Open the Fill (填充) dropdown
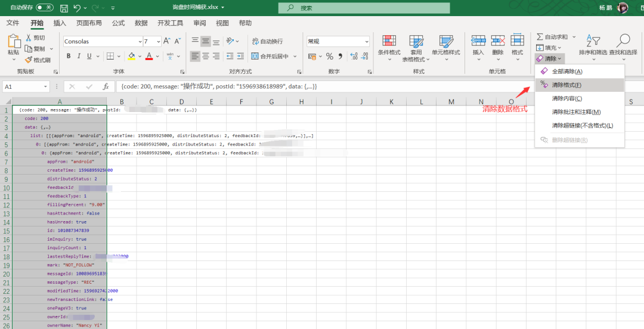Image resolution: width=644 pixels, height=329 pixels. click(x=549, y=48)
